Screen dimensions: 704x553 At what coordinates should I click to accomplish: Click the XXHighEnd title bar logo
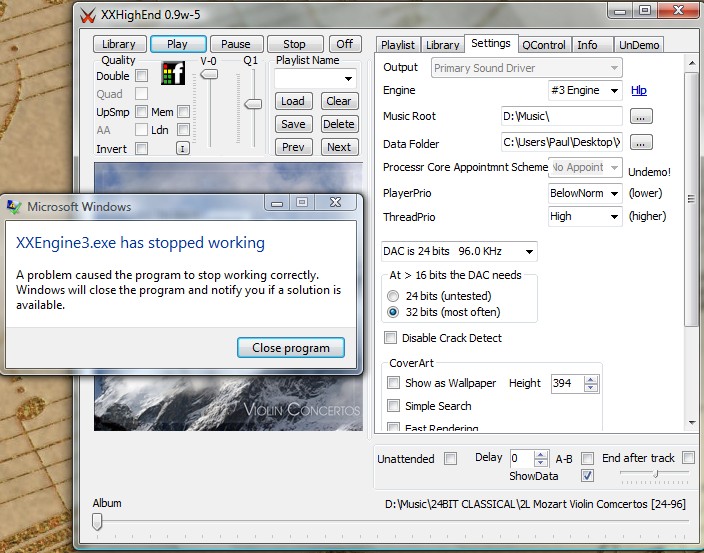[x=88, y=15]
